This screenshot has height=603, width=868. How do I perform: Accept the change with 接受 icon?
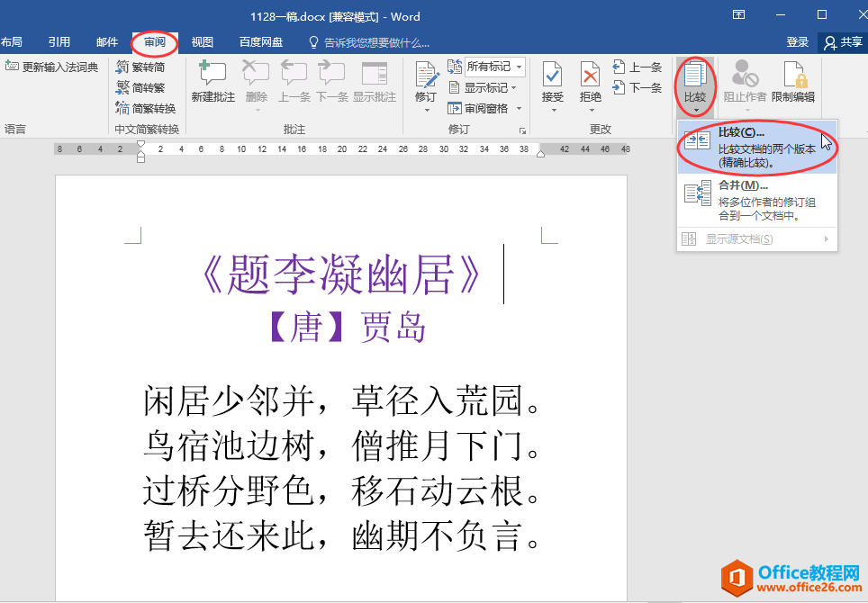click(x=553, y=75)
